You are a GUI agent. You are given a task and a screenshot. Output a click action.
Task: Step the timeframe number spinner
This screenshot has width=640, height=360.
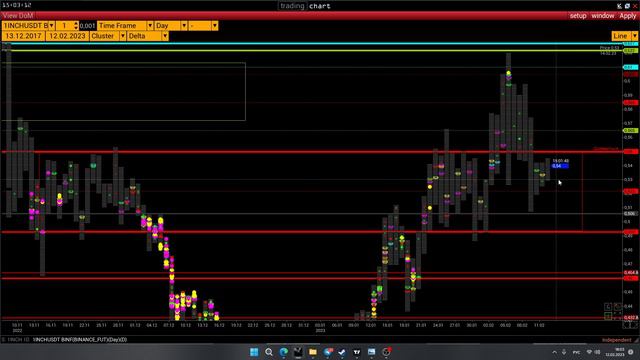pyautogui.click(x=76, y=26)
